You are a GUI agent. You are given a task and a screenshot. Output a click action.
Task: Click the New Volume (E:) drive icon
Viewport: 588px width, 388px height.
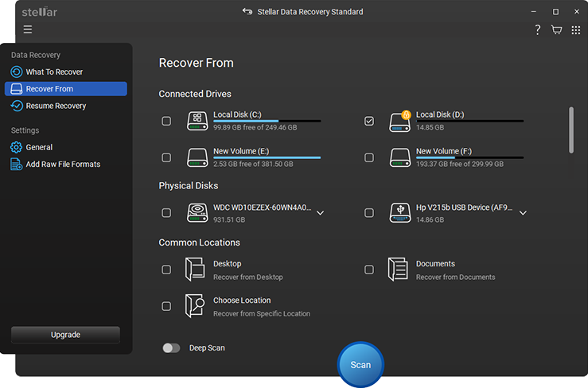point(197,157)
